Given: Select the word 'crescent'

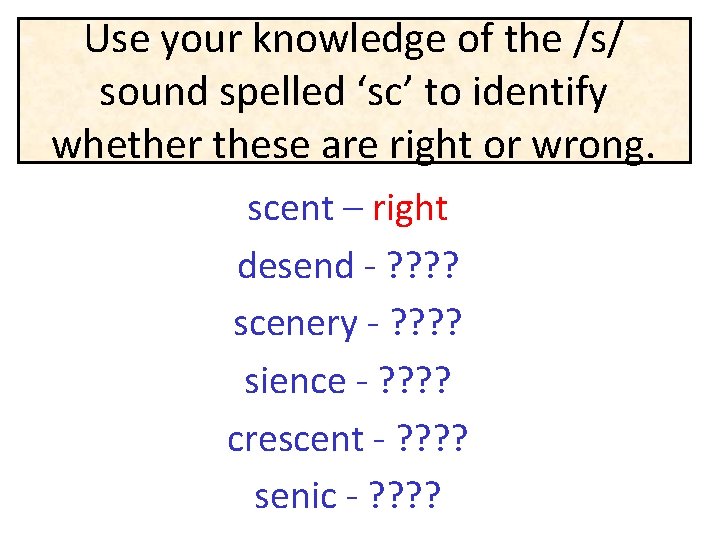Looking at the screenshot, I should pos(296,439).
